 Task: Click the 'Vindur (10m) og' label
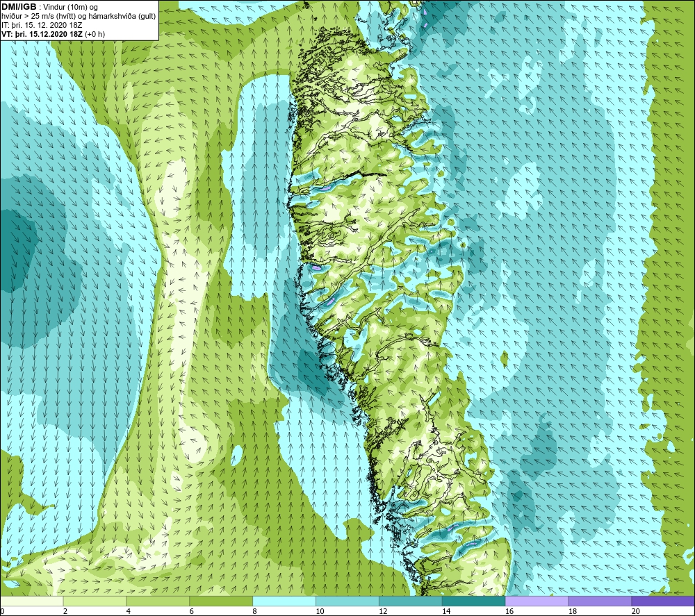70,8
